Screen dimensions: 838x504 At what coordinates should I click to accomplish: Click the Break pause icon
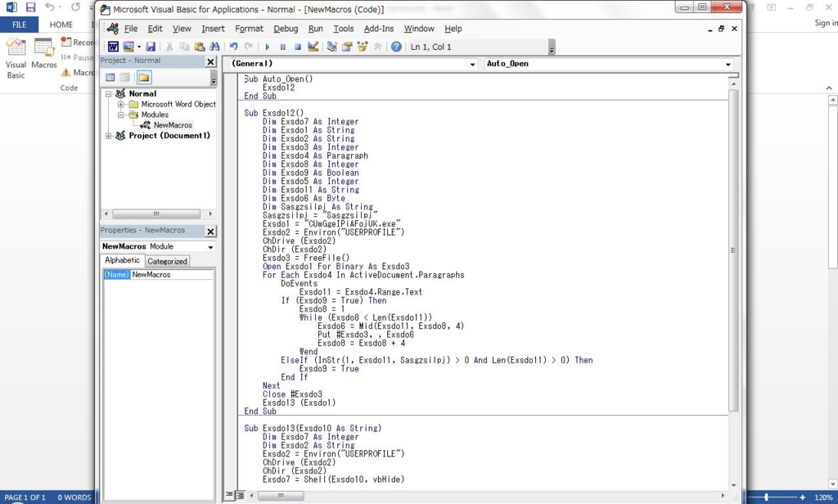pyautogui.click(x=282, y=47)
